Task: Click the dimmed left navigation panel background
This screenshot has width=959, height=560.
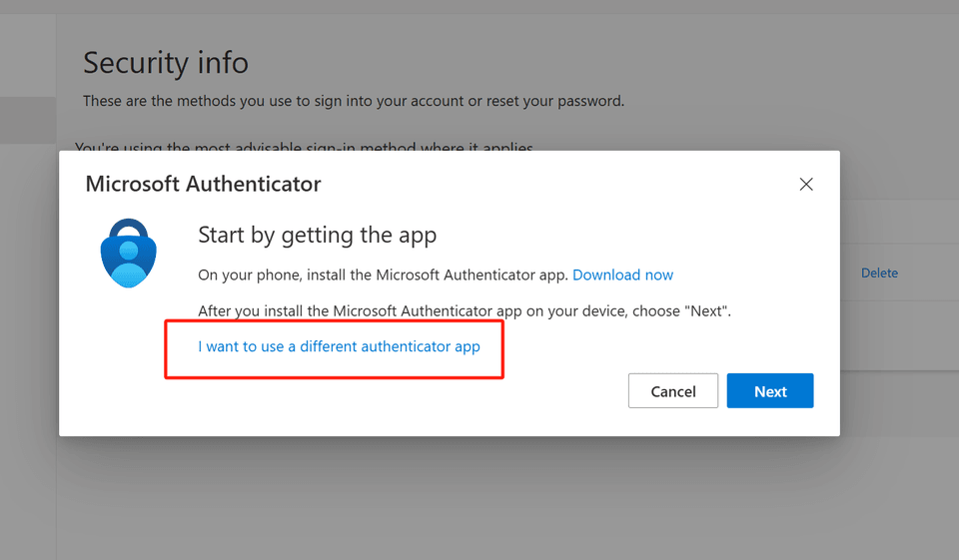Action: click(28, 349)
